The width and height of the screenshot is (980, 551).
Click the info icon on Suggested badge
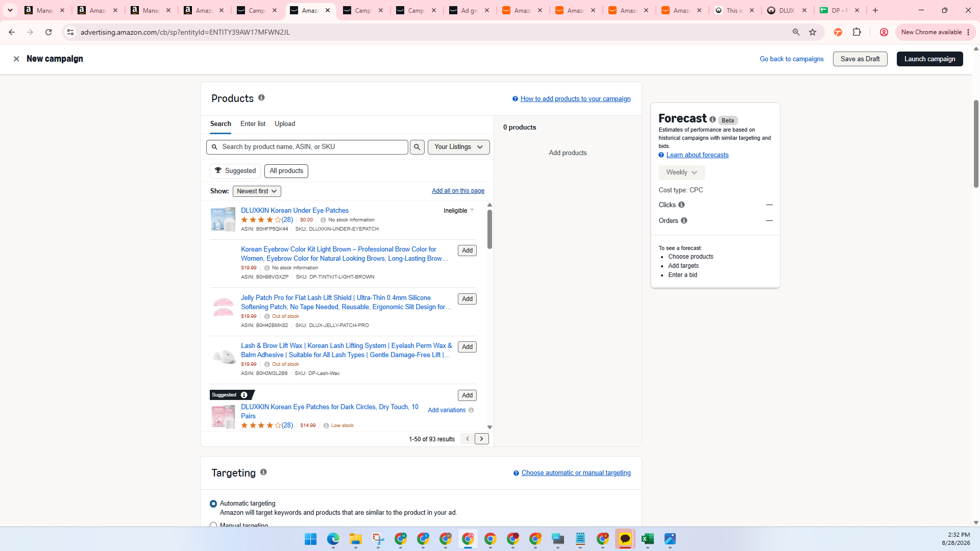(x=244, y=395)
